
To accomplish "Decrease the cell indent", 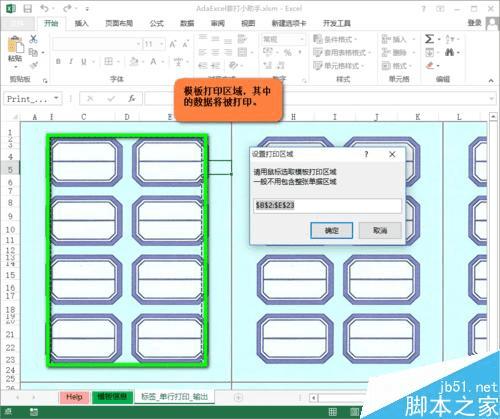I will [203, 65].
